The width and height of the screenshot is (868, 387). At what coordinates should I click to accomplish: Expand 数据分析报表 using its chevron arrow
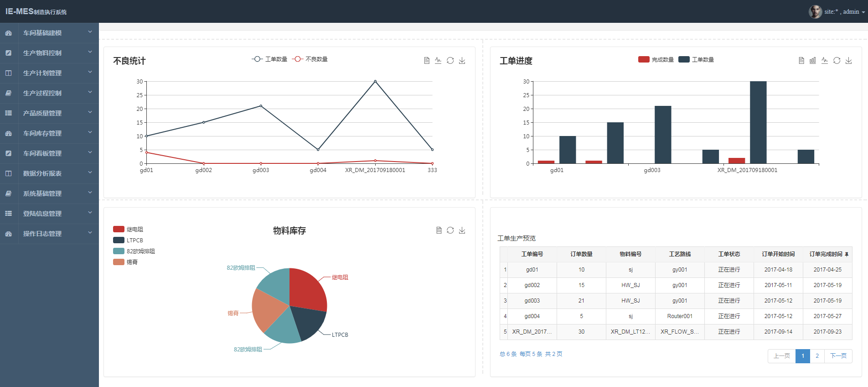pyautogui.click(x=90, y=173)
